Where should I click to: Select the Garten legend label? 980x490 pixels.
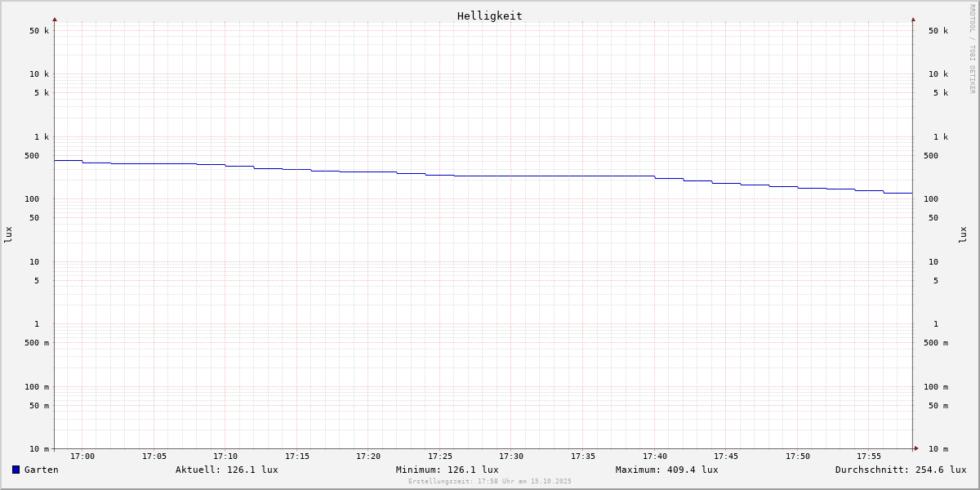point(41,470)
